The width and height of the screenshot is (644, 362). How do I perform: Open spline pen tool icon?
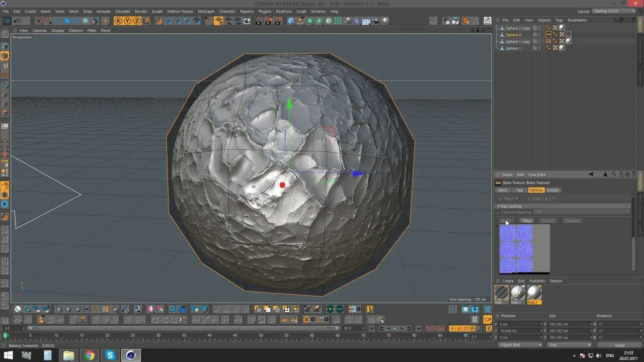pyautogui.click(x=300, y=21)
